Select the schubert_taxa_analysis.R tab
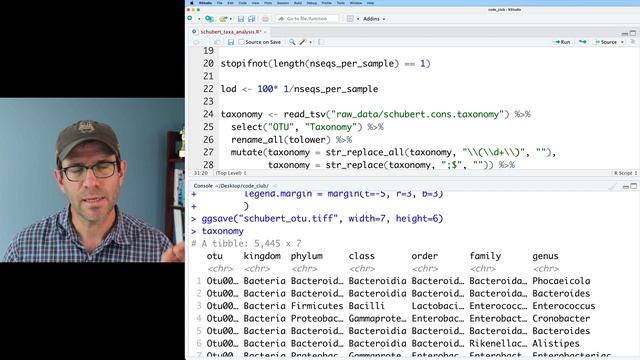640x360 pixels. coord(231,31)
